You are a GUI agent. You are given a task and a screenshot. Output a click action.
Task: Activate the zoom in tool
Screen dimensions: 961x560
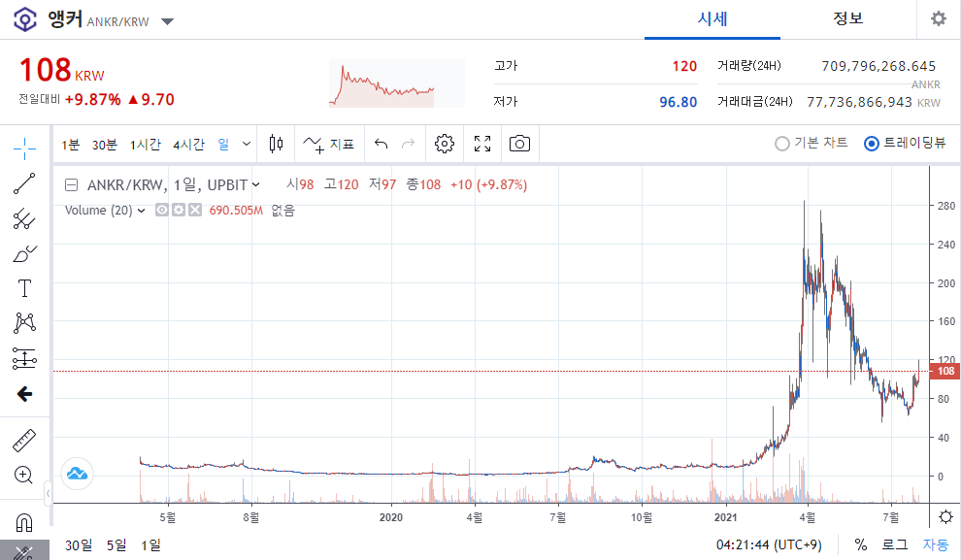tap(23, 475)
